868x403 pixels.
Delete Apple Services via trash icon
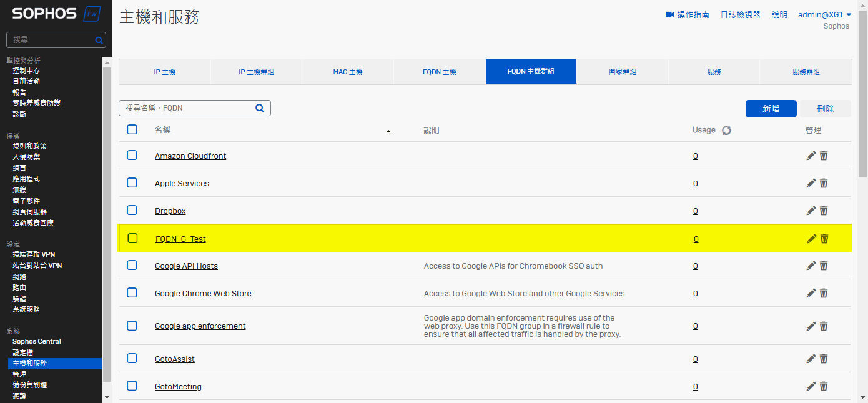(x=824, y=183)
